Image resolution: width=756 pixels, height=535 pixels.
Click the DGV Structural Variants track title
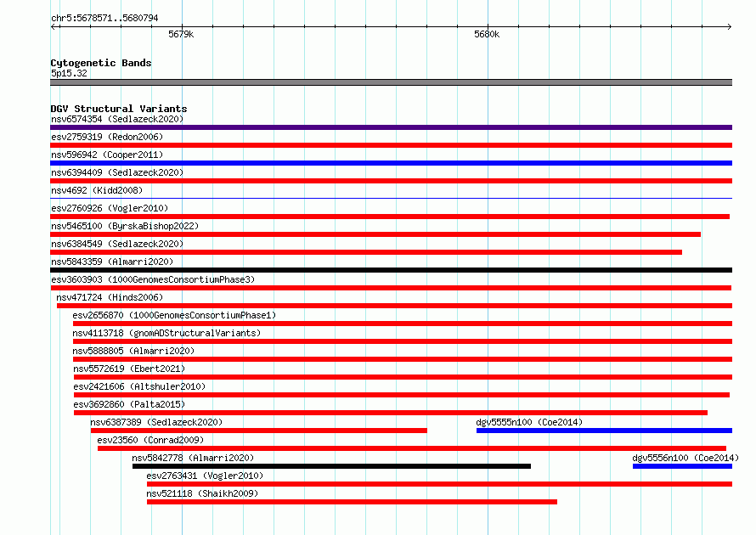coord(119,109)
